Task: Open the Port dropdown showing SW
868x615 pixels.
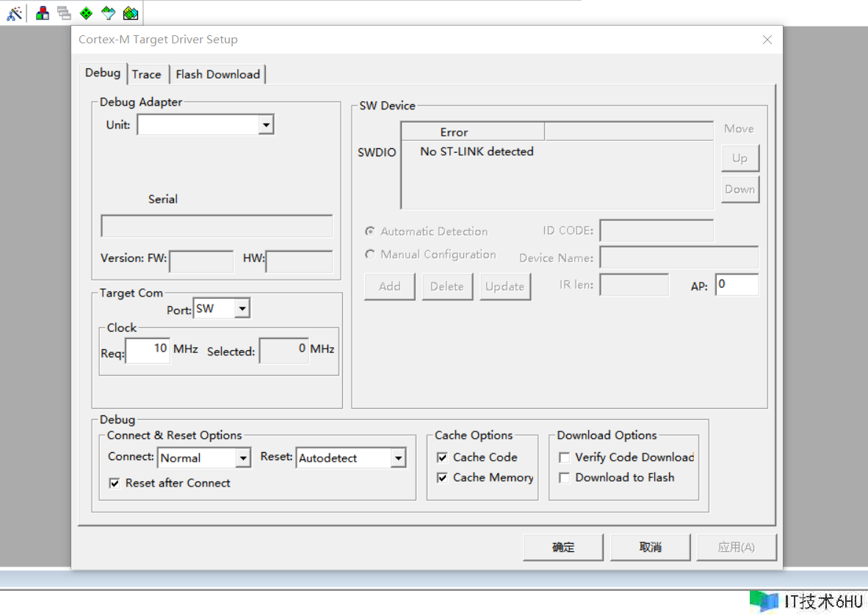Action: coord(242,309)
